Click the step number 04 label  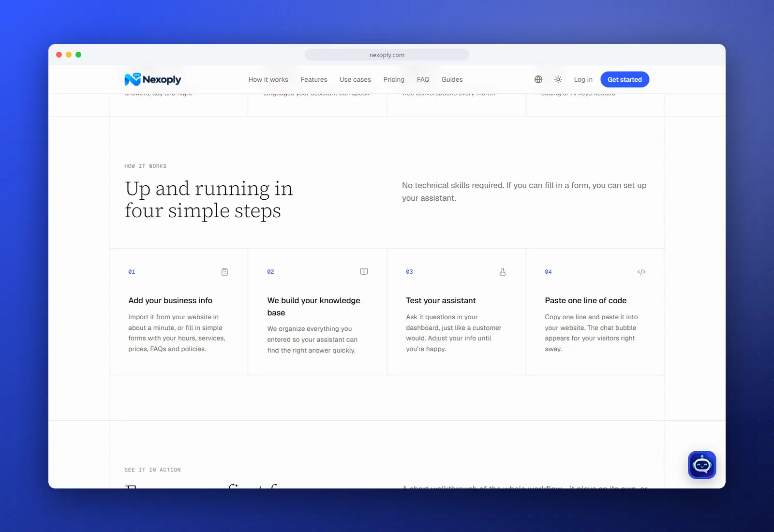[548, 272]
